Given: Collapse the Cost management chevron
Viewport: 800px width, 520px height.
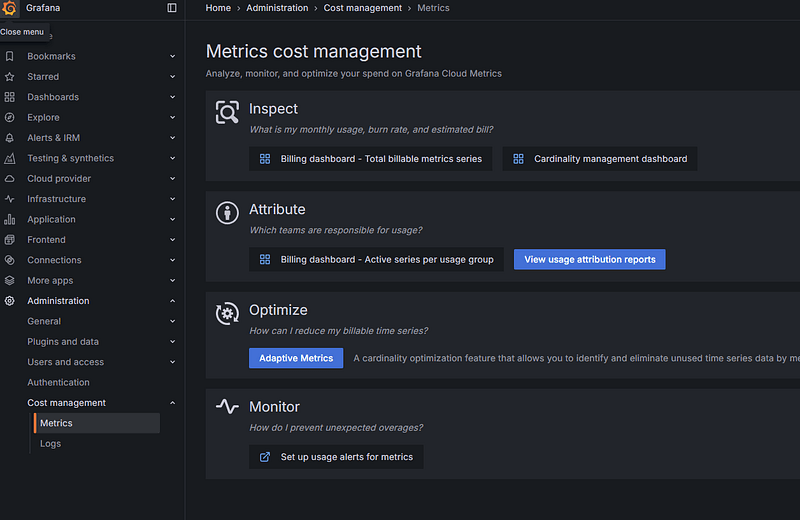Looking at the screenshot, I should tap(172, 403).
